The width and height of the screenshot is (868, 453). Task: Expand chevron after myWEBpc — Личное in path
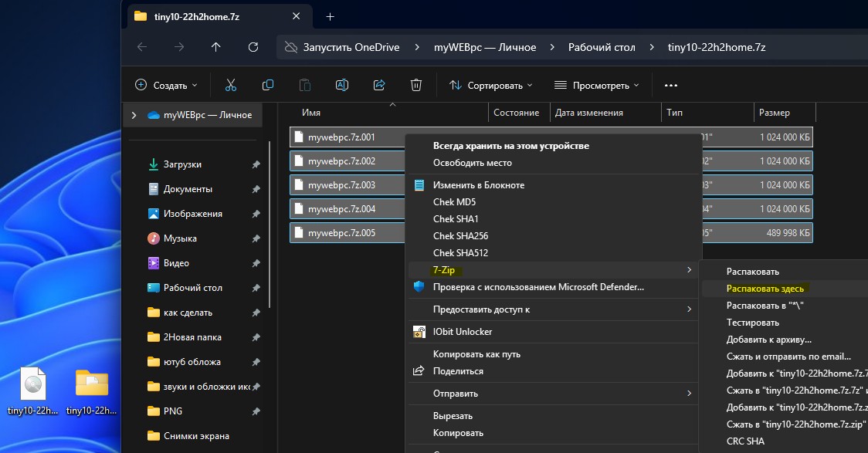[552, 47]
